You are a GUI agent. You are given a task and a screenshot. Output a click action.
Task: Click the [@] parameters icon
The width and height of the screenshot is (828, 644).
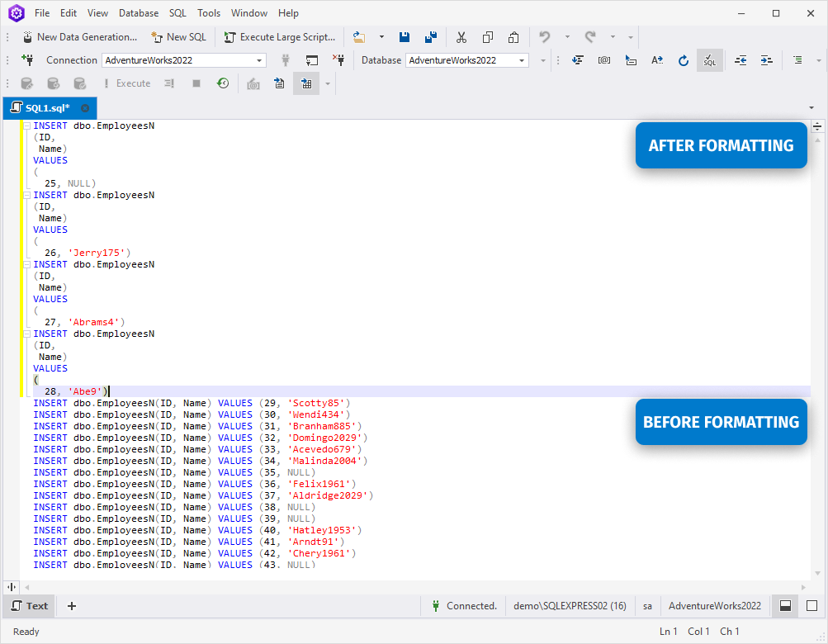[x=604, y=60]
